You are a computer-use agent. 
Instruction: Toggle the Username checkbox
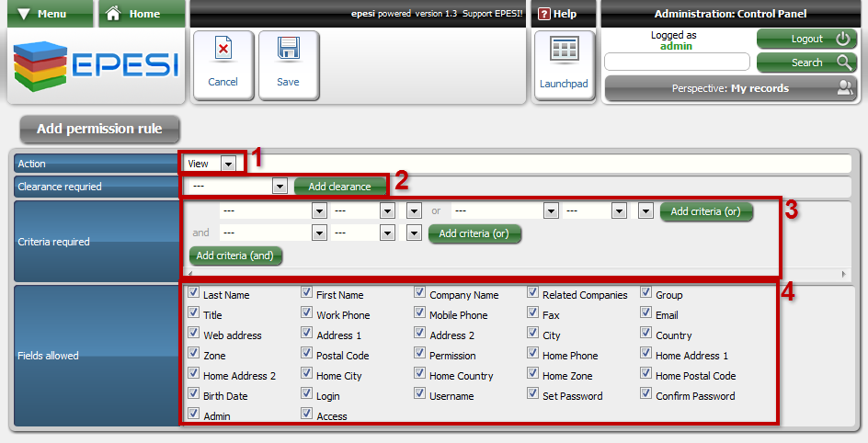coord(419,393)
